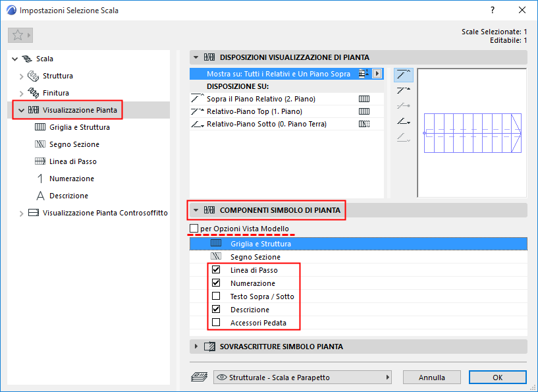Screen dimensions: 538x392
Task: Click the Griglia e Struttura icon in component list
Action: pos(216,243)
